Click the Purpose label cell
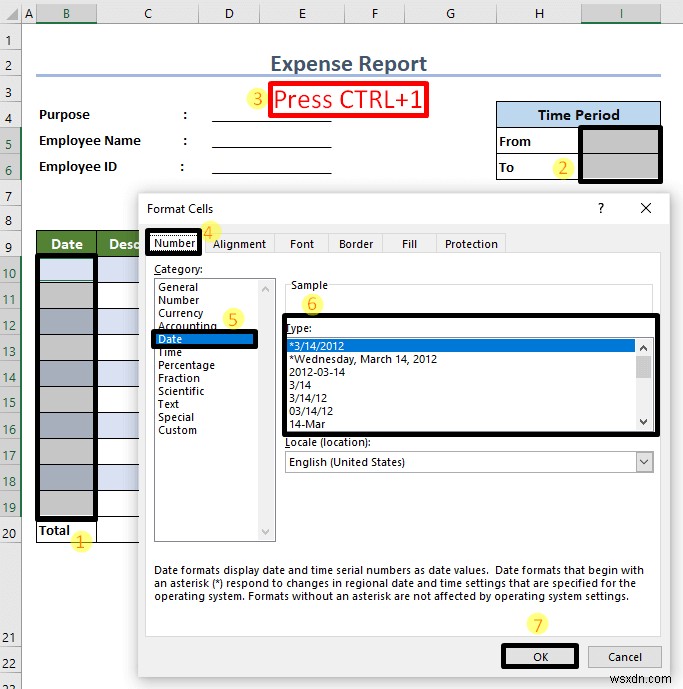Viewport: 683px width, 689px height. pos(65,115)
